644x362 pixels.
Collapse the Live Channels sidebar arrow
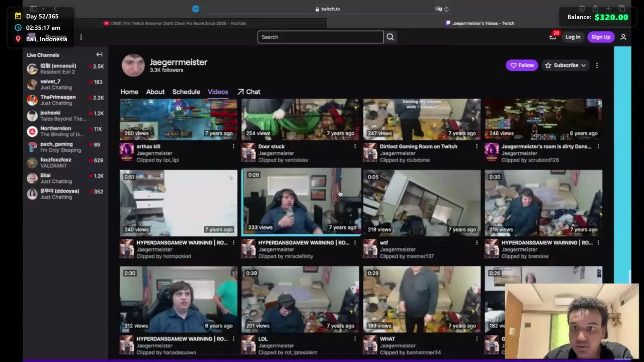[x=99, y=54]
